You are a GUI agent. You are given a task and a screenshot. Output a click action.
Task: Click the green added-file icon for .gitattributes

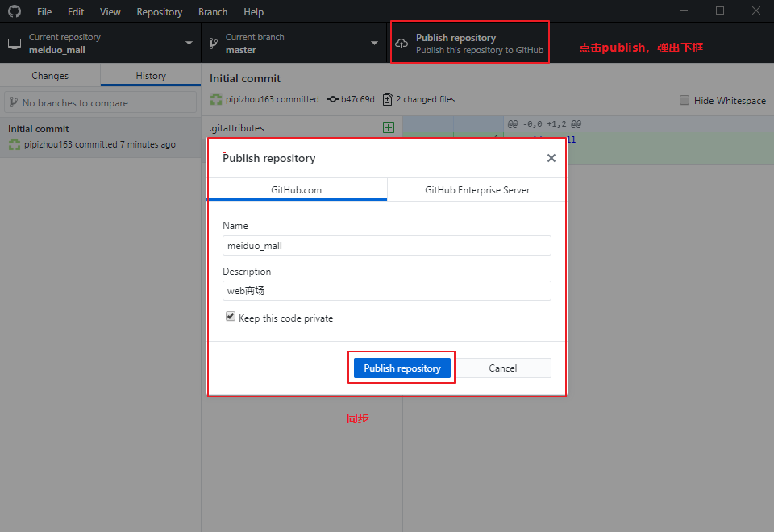389,127
